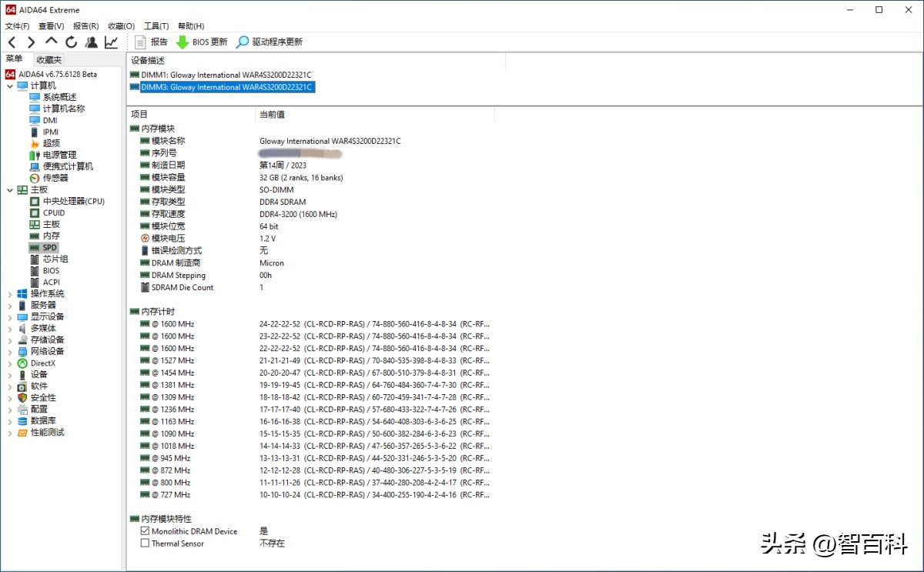
Task: Switch to the 菜单 tab
Action: click(x=14, y=59)
